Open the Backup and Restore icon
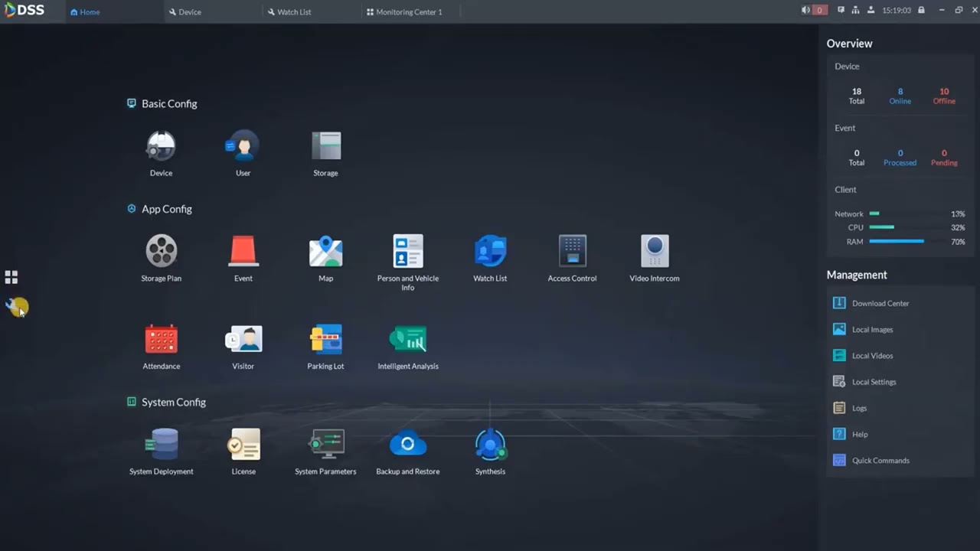980x551 pixels. [x=408, y=444]
